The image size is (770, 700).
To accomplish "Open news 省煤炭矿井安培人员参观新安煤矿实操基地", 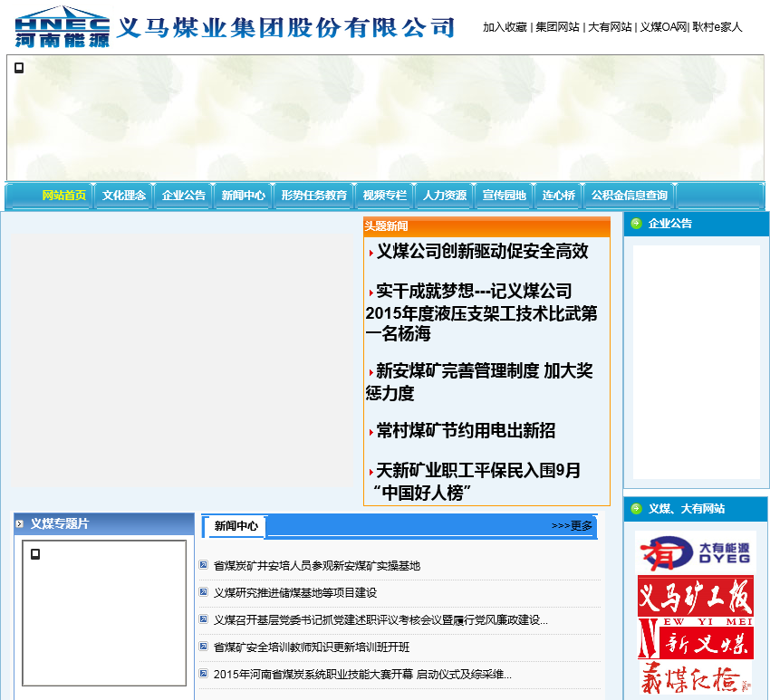I will pos(317,565).
